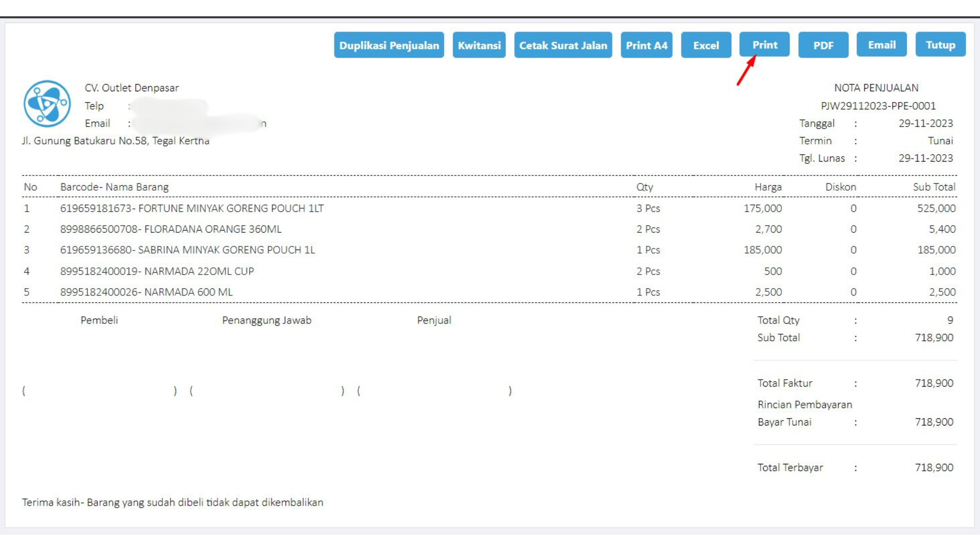Click the company logo icon
The height and width of the screenshot is (551, 980).
click(47, 104)
